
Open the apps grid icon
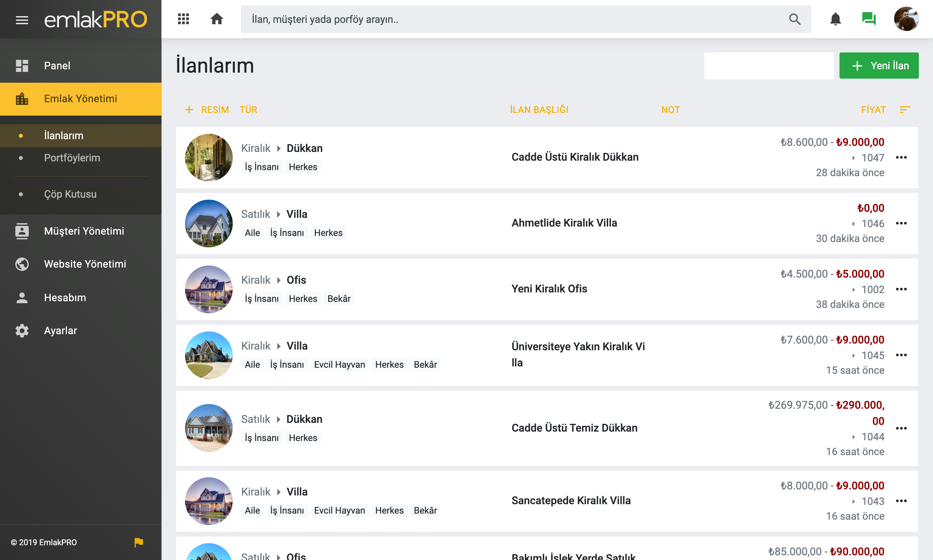point(184,19)
